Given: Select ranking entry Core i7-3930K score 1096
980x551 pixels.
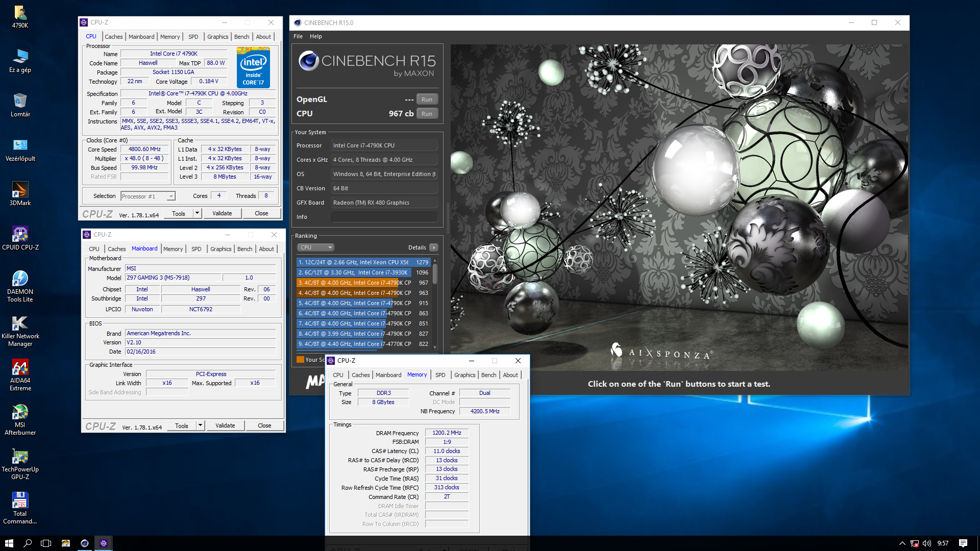Looking at the screenshot, I should [363, 272].
